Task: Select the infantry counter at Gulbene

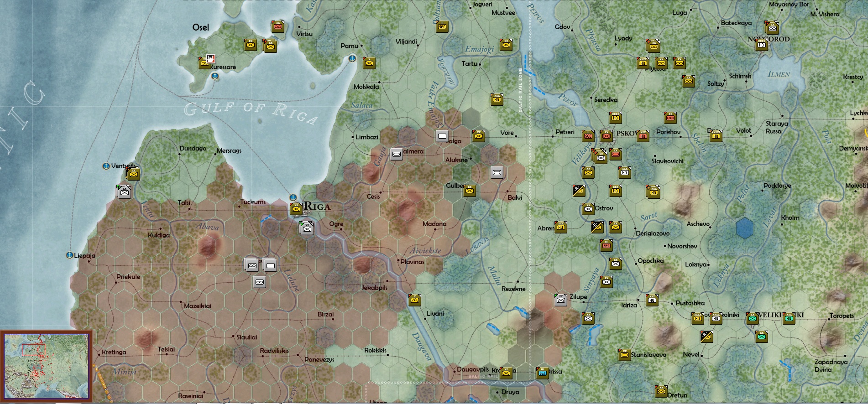Action: pyautogui.click(x=470, y=190)
